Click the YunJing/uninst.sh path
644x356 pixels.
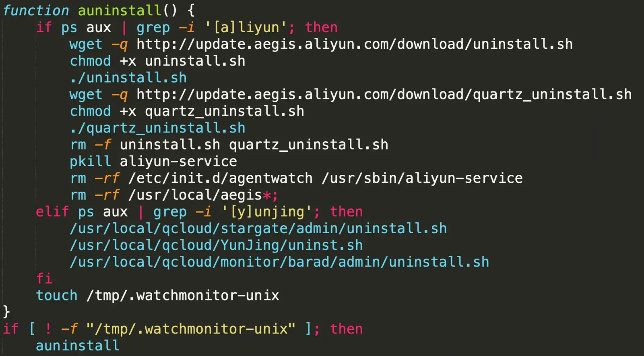coord(216,245)
